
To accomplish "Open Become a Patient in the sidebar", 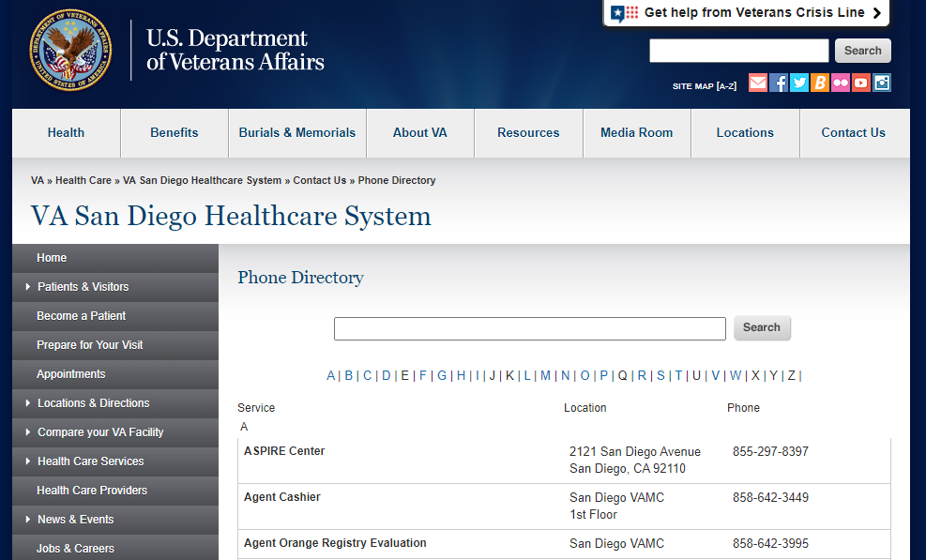I will [81, 315].
